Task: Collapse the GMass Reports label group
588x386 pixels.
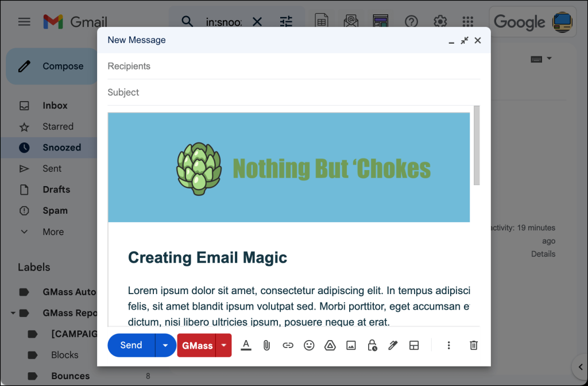Action: (13, 312)
